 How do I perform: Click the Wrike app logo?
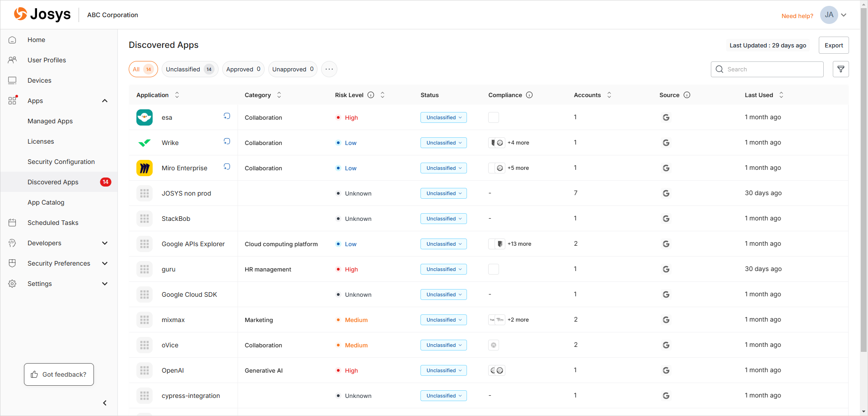145,143
